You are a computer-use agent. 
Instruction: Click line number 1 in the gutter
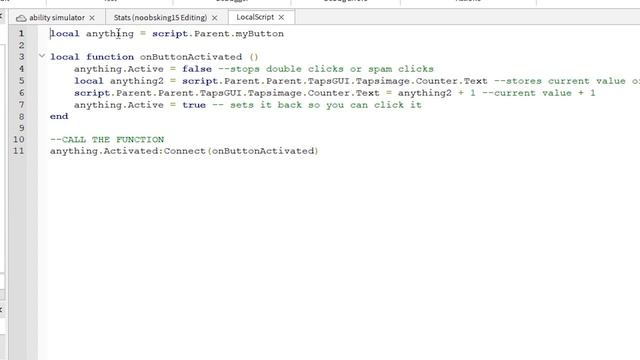pos(21,33)
